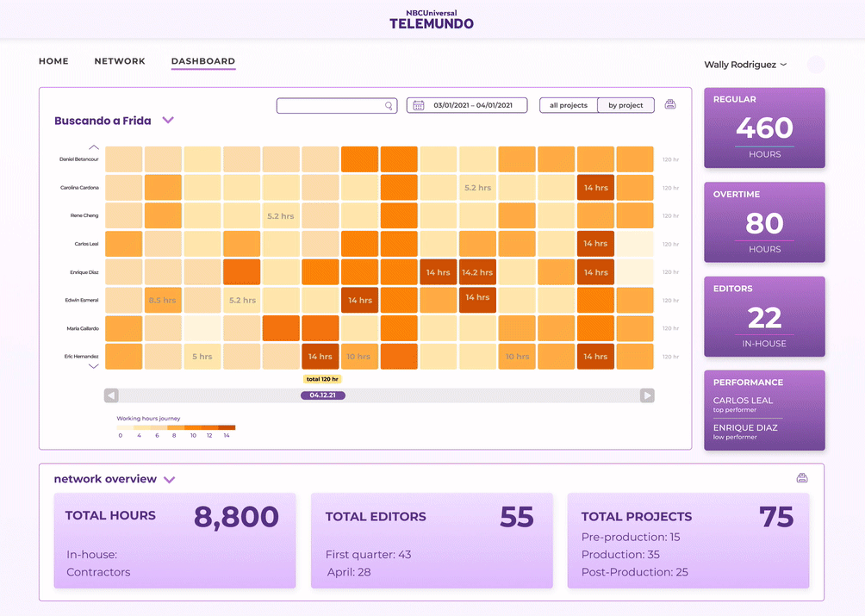Expand the network overview dropdown
865x616 pixels.
pyautogui.click(x=170, y=479)
